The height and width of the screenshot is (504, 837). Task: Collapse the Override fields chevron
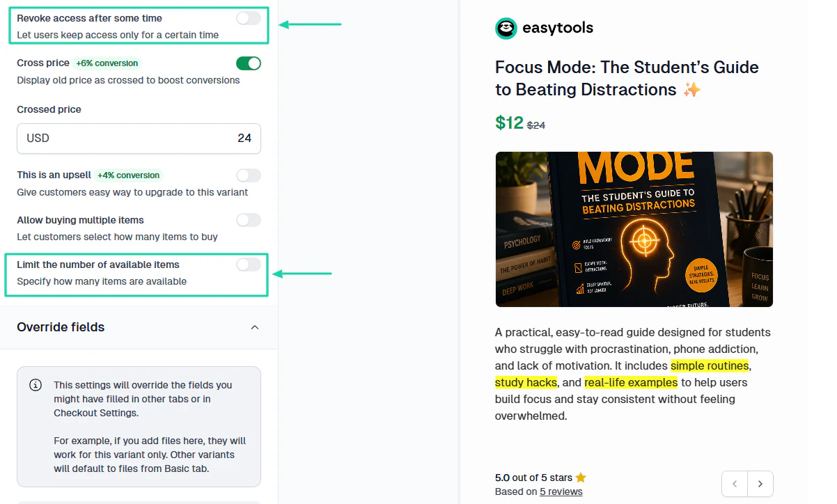[x=255, y=327]
